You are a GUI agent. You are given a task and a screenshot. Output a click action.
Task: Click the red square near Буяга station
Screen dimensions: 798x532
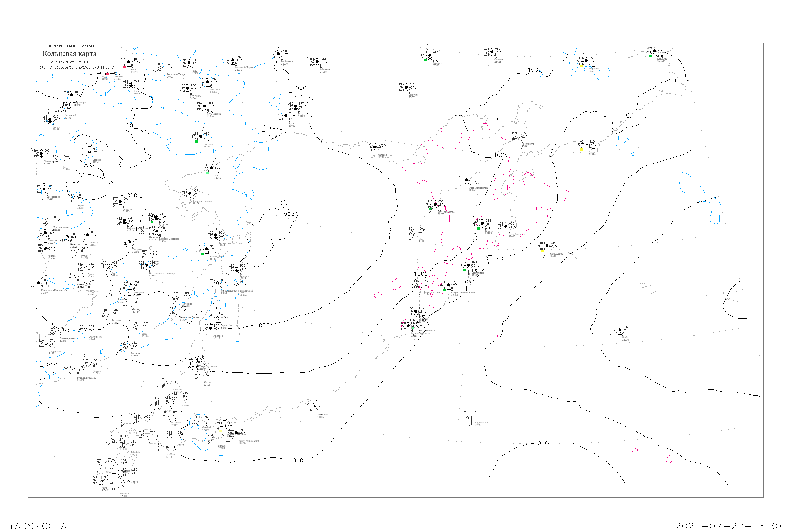point(124,67)
